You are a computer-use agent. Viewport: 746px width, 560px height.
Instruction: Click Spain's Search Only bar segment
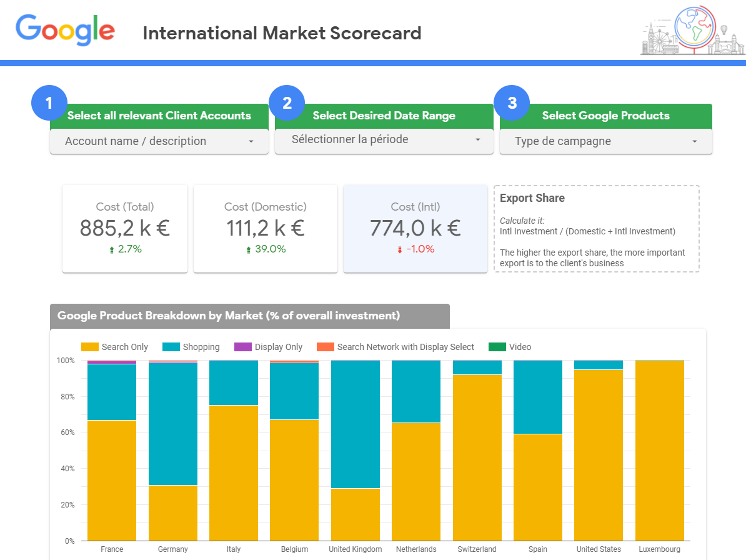pyautogui.click(x=538, y=487)
